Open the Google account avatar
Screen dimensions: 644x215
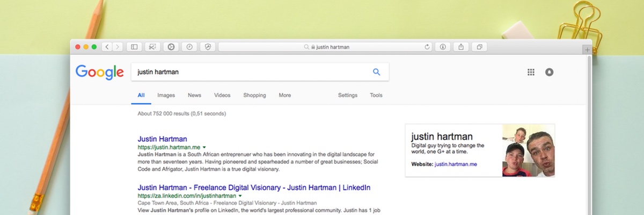(549, 72)
